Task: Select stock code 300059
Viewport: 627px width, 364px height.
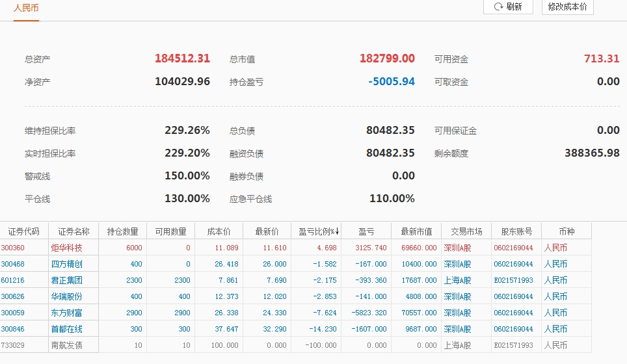Action: [13, 313]
